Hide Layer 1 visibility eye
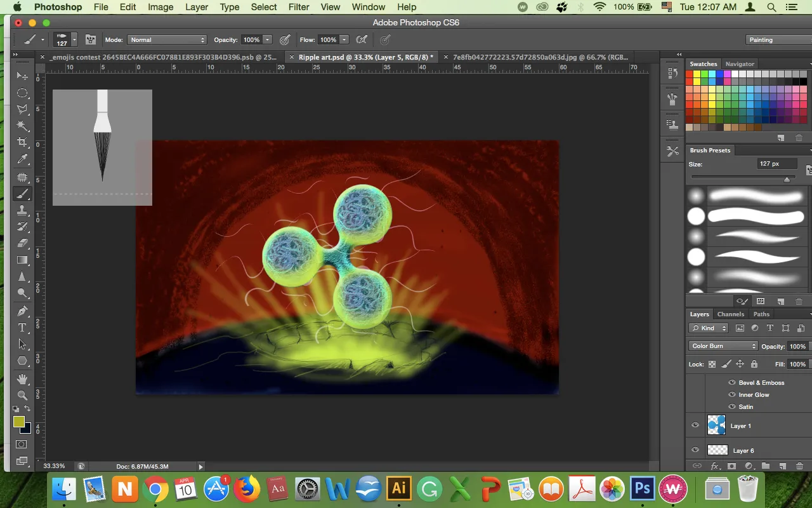The width and height of the screenshot is (812, 508). pyautogui.click(x=695, y=425)
